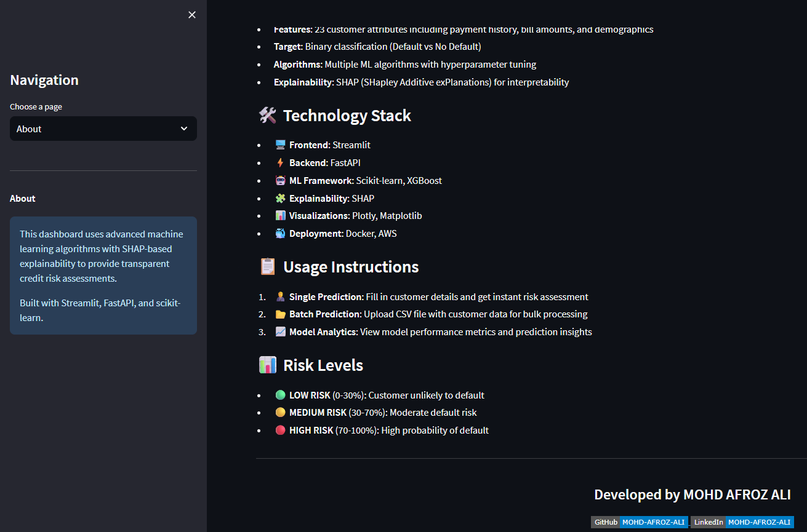807x532 pixels.
Task: Close the sidebar with the X icon
Action: pos(192,15)
